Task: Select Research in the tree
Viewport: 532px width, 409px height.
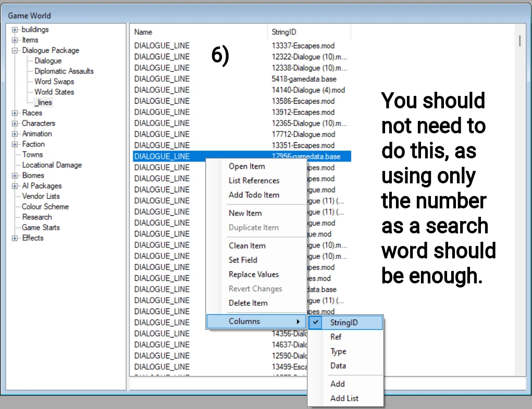Action: tap(37, 217)
